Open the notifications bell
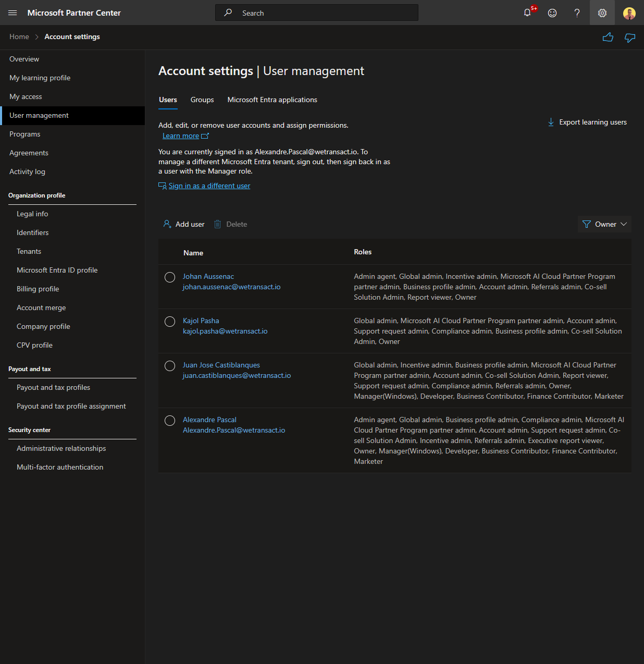The width and height of the screenshot is (644, 664). (x=527, y=13)
